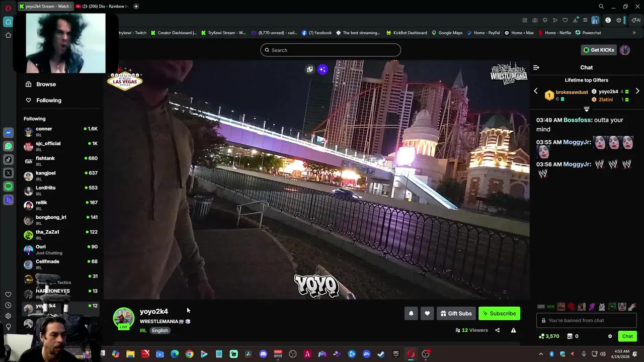Click pop-out icon above the video
Screen dimensions: 644x362
click(310, 69)
